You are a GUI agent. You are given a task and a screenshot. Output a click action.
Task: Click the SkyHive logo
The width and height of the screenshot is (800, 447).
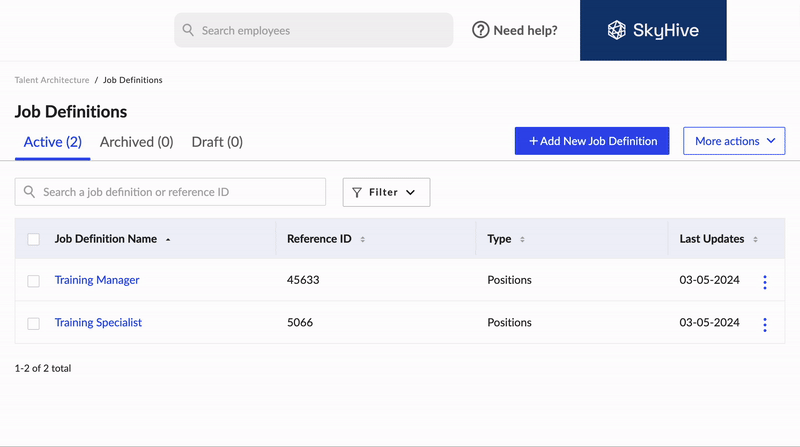(653, 30)
